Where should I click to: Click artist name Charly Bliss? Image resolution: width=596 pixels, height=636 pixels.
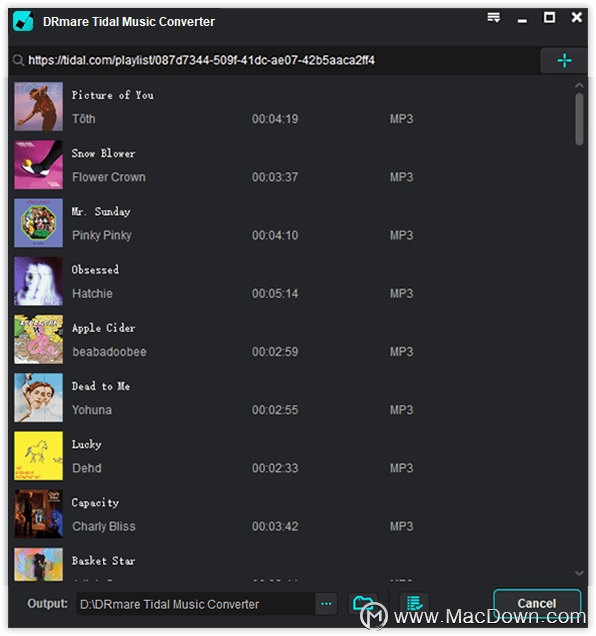tap(104, 526)
